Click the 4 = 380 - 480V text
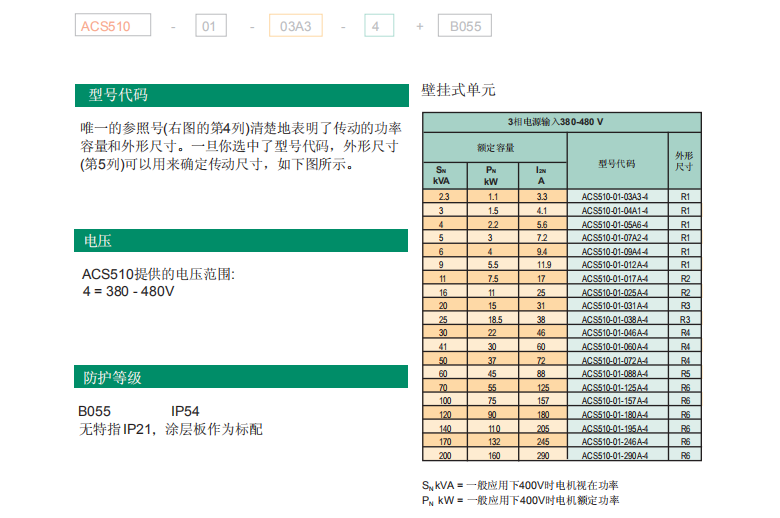This screenshot has height=518, width=780. point(128,291)
